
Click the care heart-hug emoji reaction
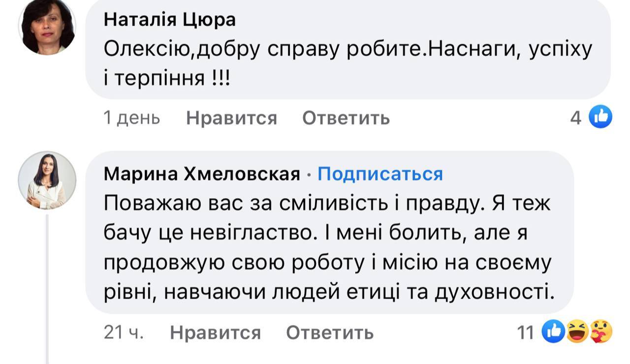coord(600,332)
